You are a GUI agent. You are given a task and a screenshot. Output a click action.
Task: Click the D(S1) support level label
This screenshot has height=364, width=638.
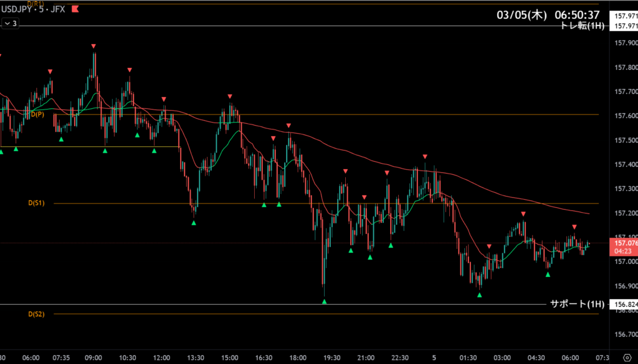click(x=36, y=203)
